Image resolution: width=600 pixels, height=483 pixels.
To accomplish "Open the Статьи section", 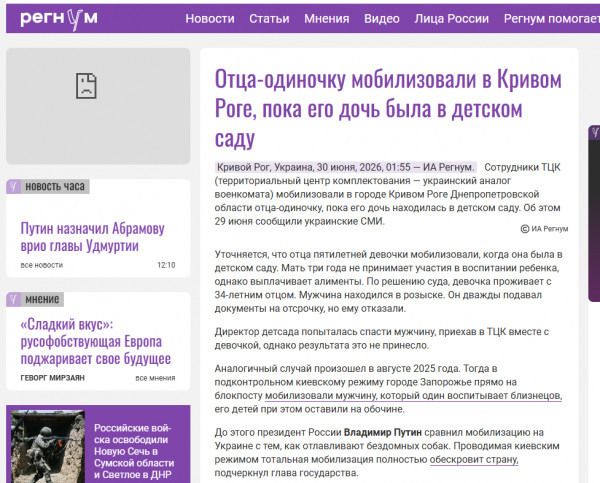I will (x=269, y=19).
